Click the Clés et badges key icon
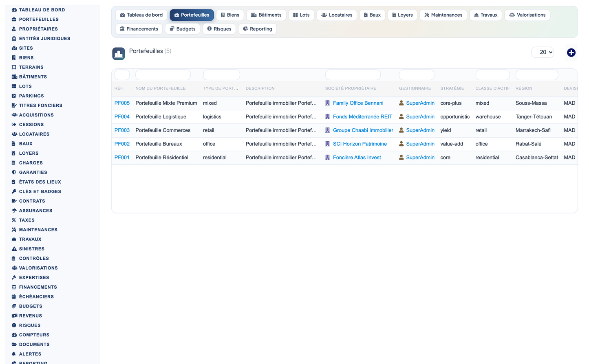The image size is (589, 364). pos(14,191)
